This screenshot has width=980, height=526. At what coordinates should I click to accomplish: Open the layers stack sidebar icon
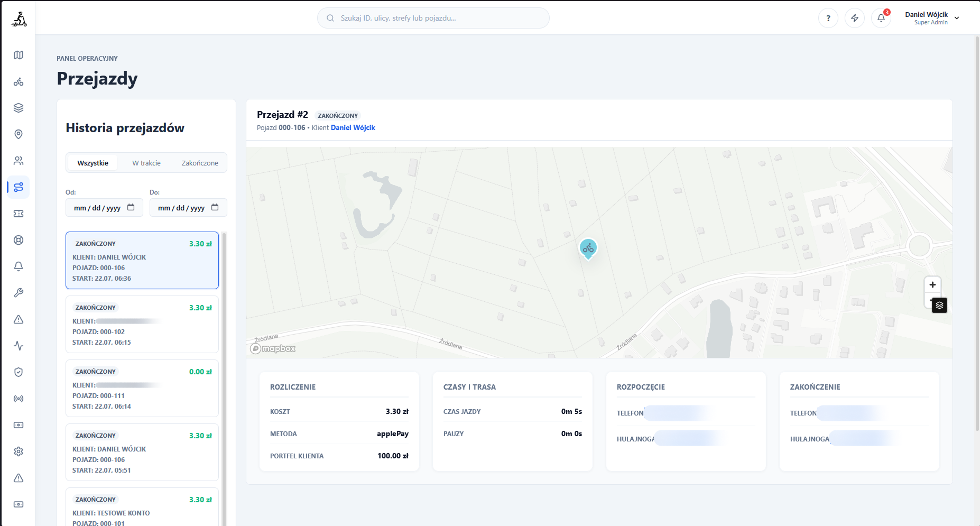coord(19,108)
